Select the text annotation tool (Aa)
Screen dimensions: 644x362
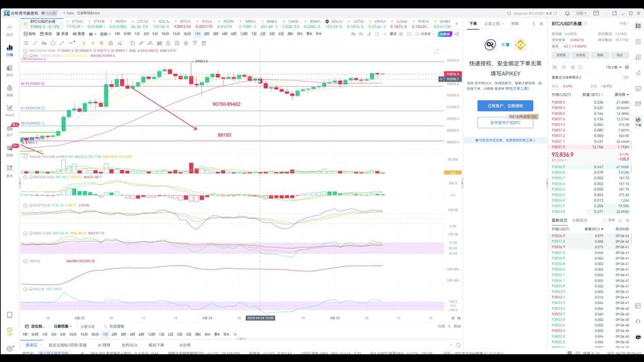point(43,43)
